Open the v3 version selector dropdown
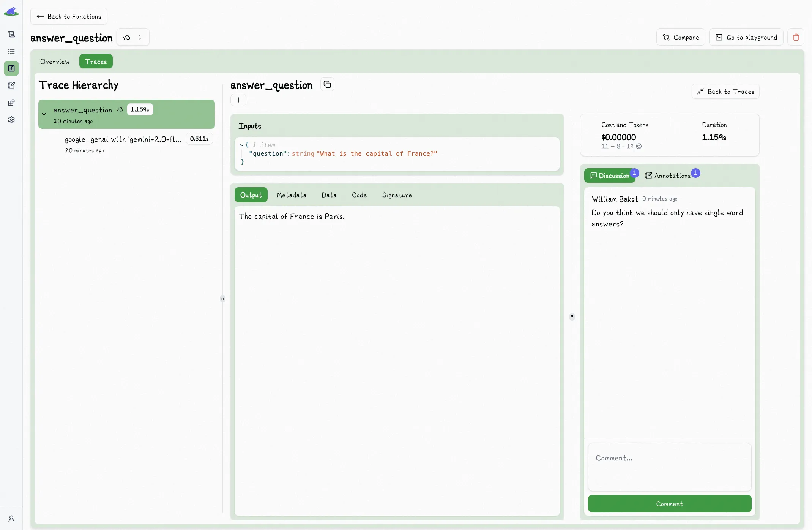 tap(132, 37)
